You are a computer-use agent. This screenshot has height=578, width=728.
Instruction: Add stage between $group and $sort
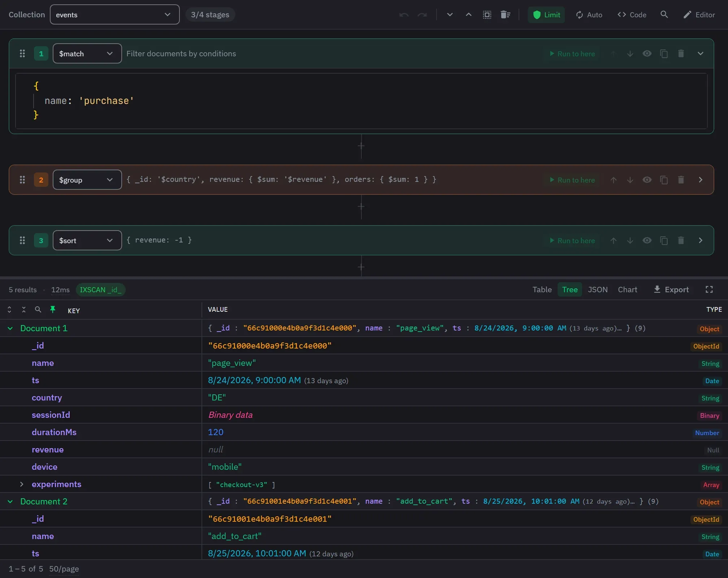pyautogui.click(x=361, y=207)
